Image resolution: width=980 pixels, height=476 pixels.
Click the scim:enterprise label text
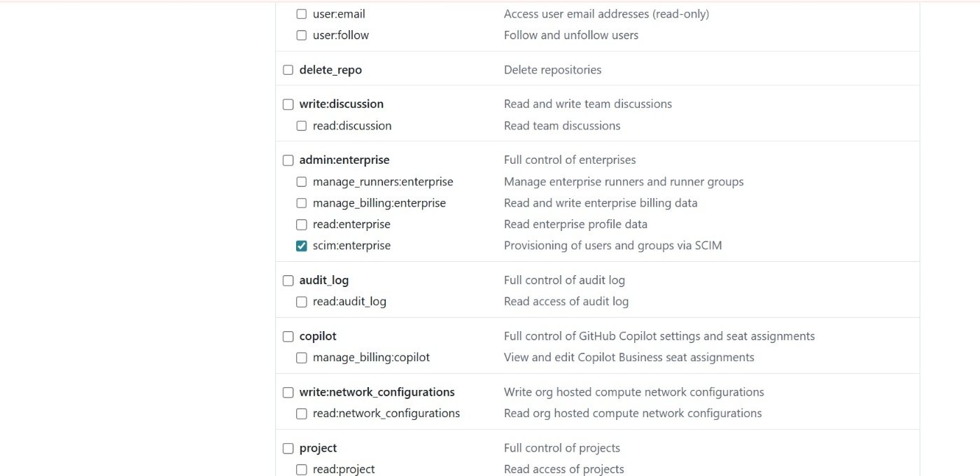coord(351,246)
